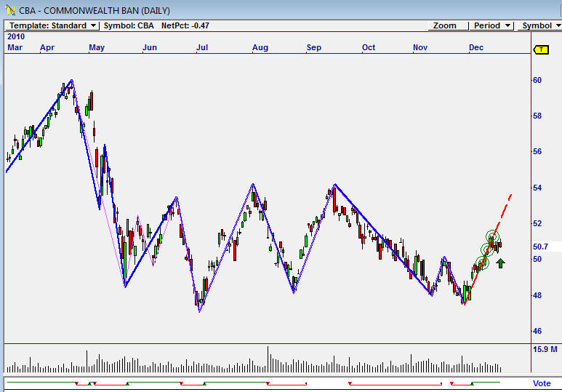Click the 15.9 M volume label

pos(545,350)
